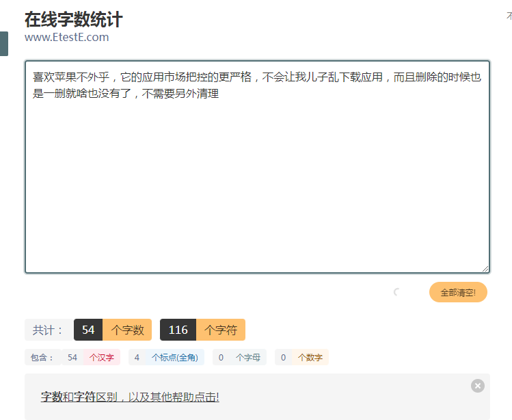Screen dimensions: 512x420
Task: Click the 54 个汉字 Chinese character count
Action: (x=91, y=357)
